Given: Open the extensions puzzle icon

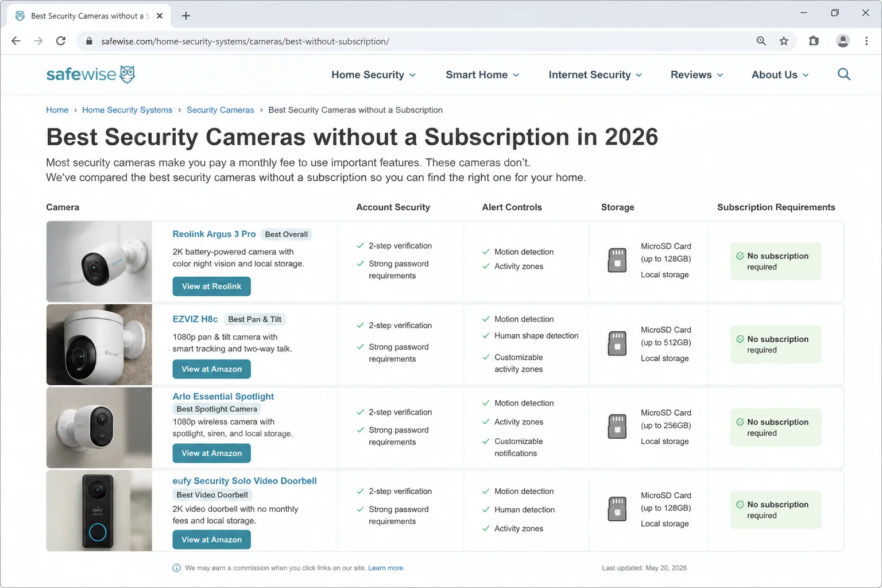Looking at the screenshot, I should (x=814, y=41).
